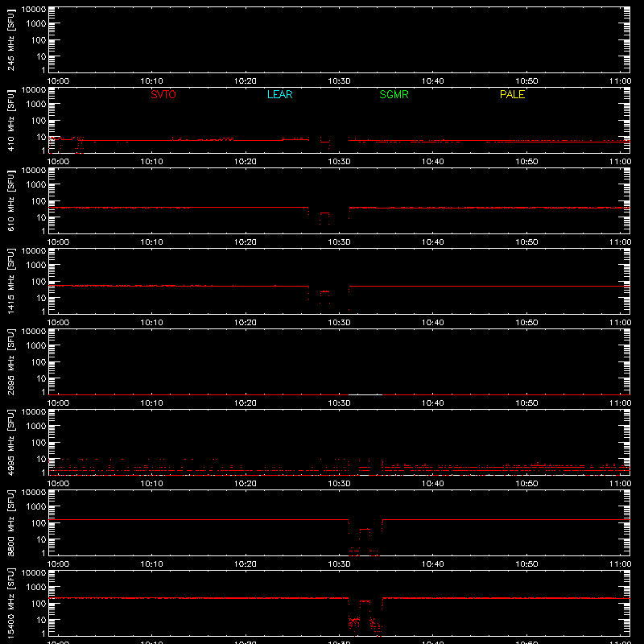Click 11:00 time label under 245 MHz plot
This screenshot has height=644, width=644.
[620, 81]
